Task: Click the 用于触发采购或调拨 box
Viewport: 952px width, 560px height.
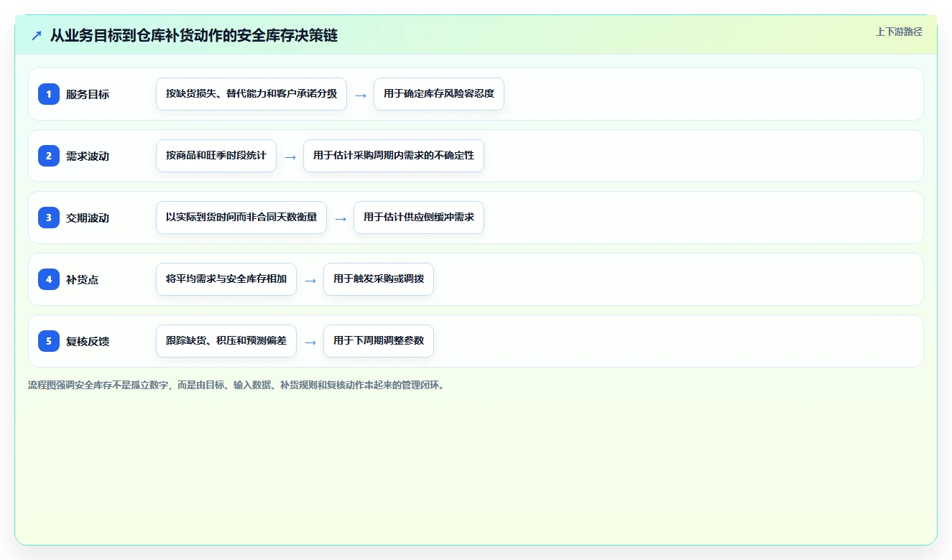Action: click(379, 279)
